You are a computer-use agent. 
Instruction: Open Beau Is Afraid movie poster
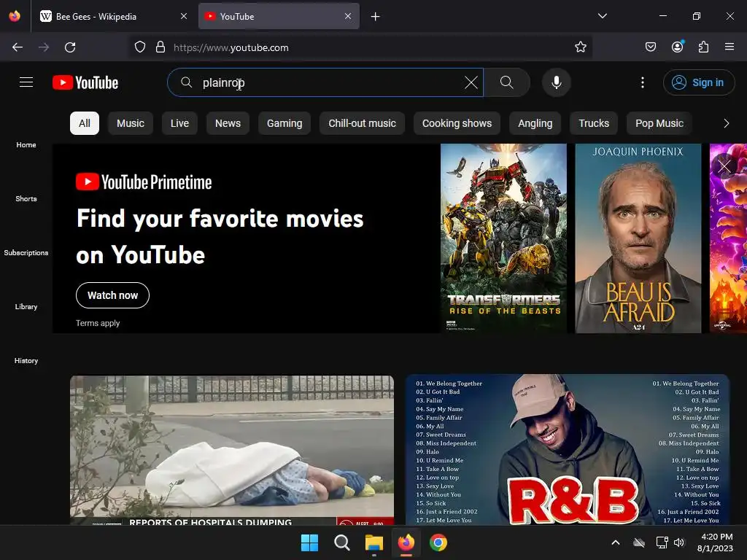click(x=638, y=238)
